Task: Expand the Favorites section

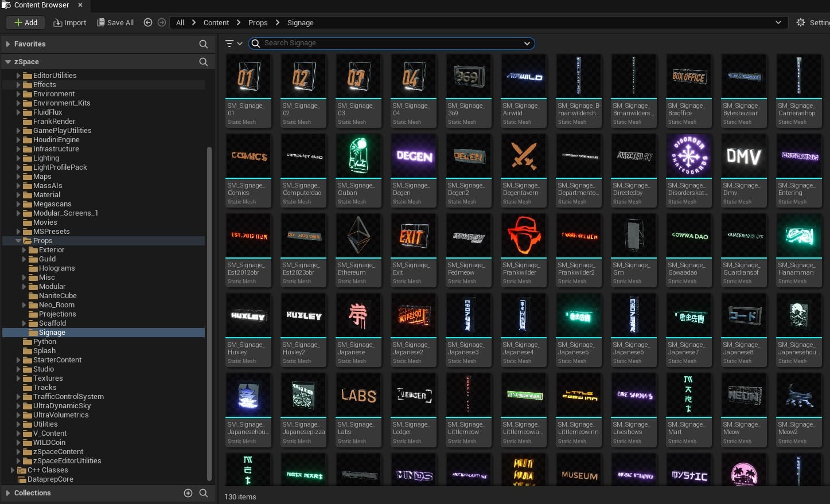Action: 8,44
